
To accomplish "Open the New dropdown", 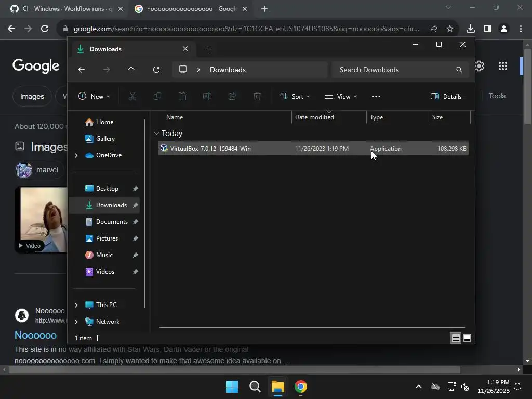I will pyautogui.click(x=94, y=96).
